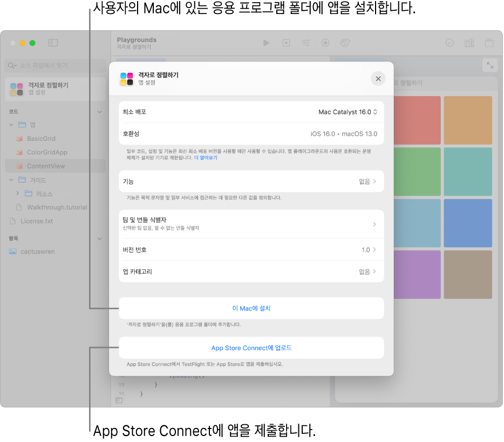
Task: Toggle the sidebar panel icon
Action: point(53,43)
